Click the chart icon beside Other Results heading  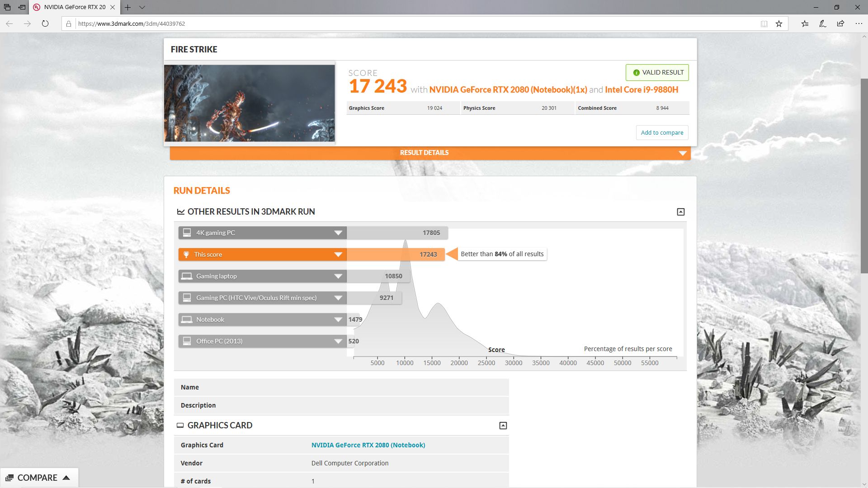coord(180,211)
